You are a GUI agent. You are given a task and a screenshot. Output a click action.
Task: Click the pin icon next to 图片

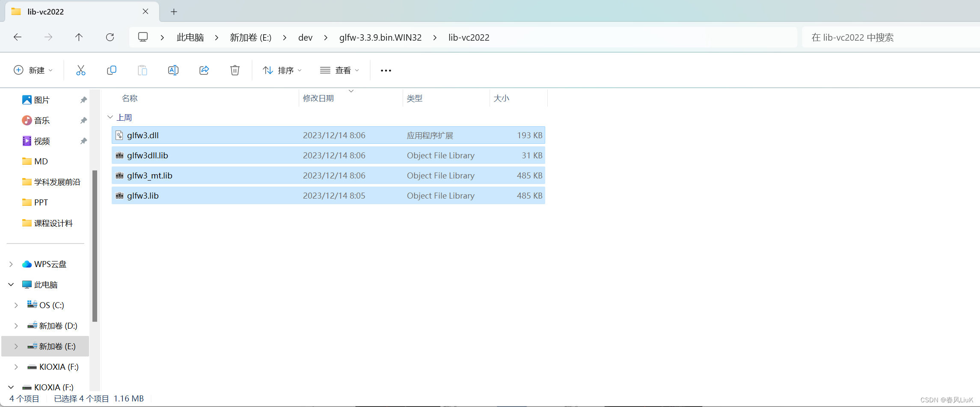point(83,100)
